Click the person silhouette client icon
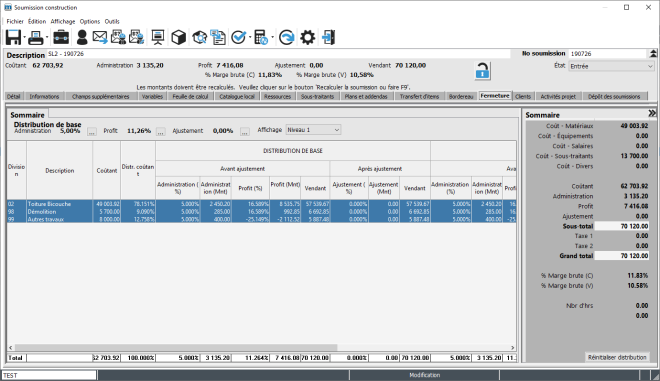Screen dimensions: 660x381 82,37
